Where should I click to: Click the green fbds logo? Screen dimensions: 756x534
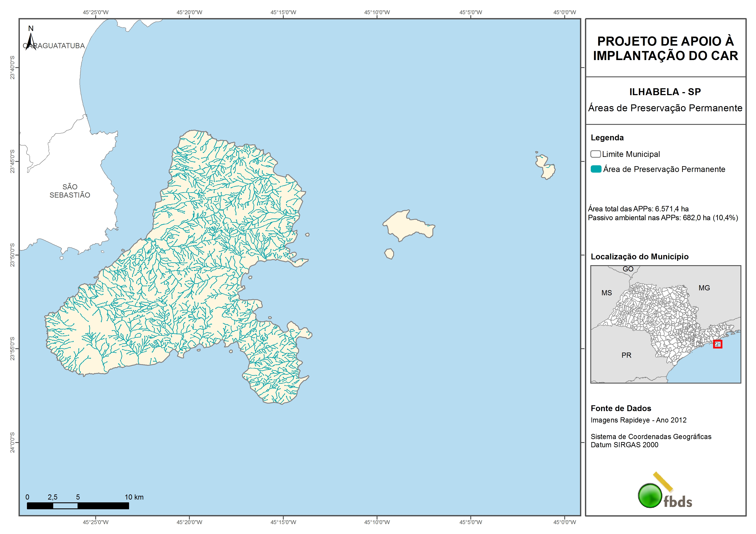click(x=650, y=495)
